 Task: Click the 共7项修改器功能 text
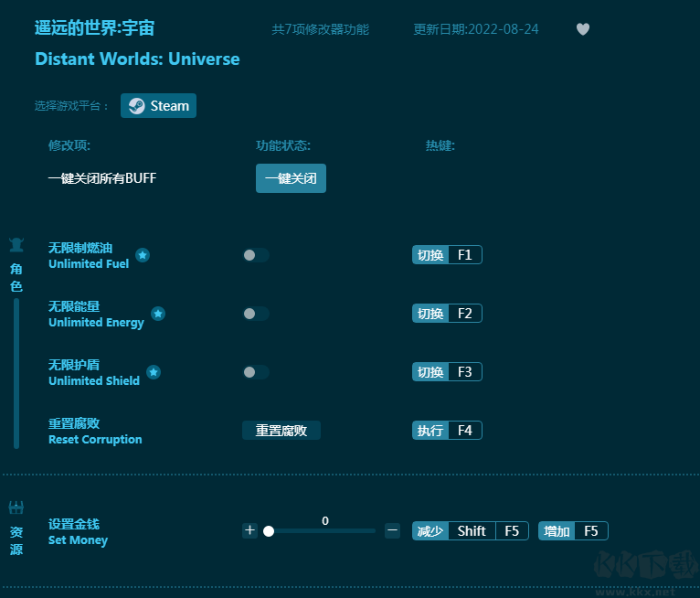click(x=320, y=29)
